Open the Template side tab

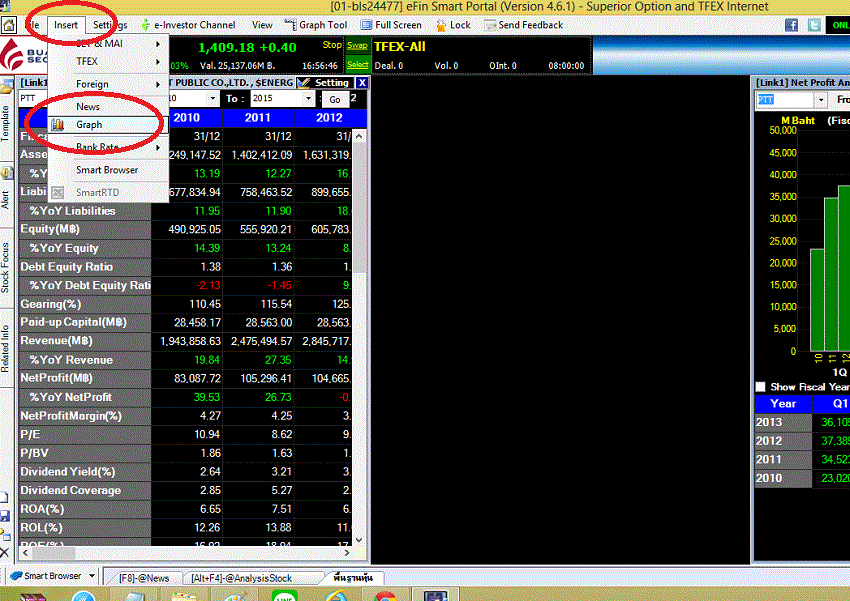point(5,124)
